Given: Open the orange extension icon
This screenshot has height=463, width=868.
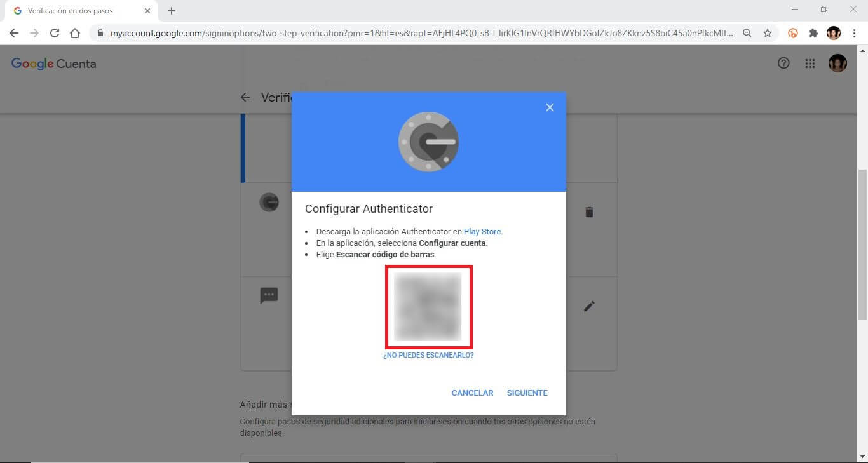Looking at the screenshot, I should (x=793, y=33).
